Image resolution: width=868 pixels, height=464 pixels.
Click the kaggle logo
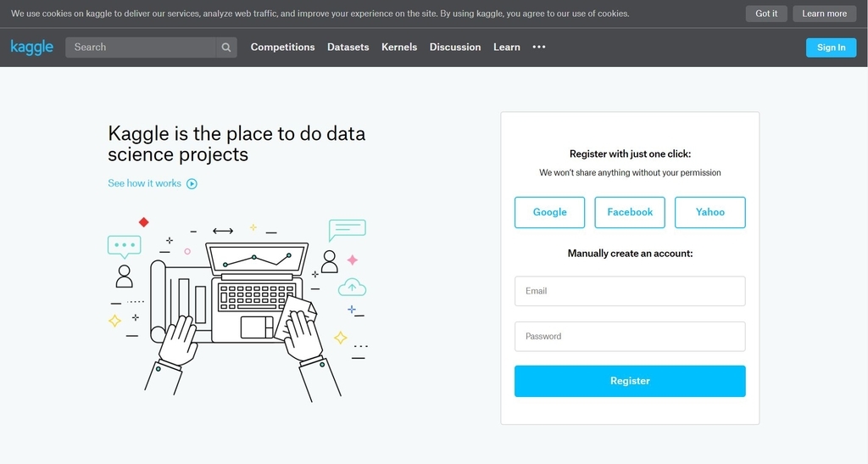32,47
